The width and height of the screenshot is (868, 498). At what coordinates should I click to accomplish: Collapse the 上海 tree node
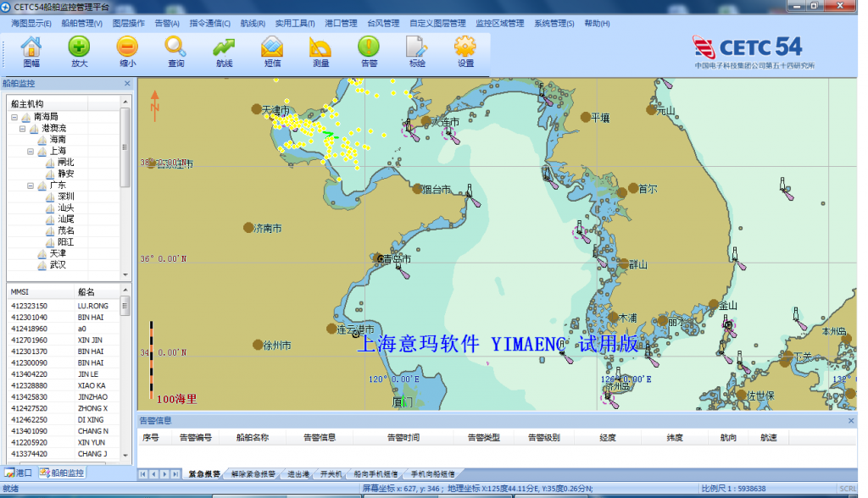(31, 152)
